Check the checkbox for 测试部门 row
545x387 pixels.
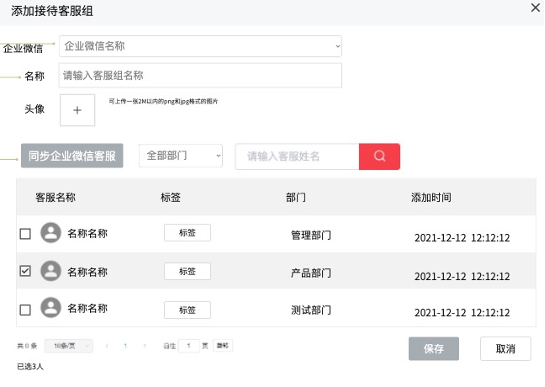[x=25, y=310]
